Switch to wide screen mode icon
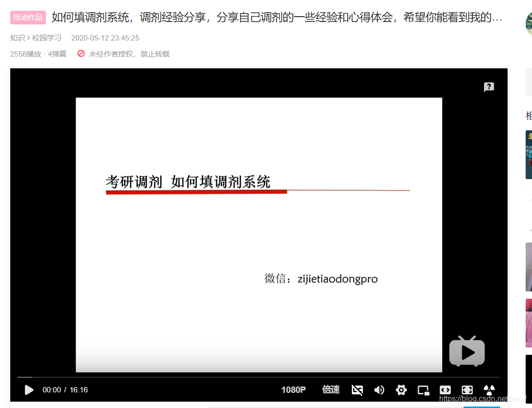 445,390
